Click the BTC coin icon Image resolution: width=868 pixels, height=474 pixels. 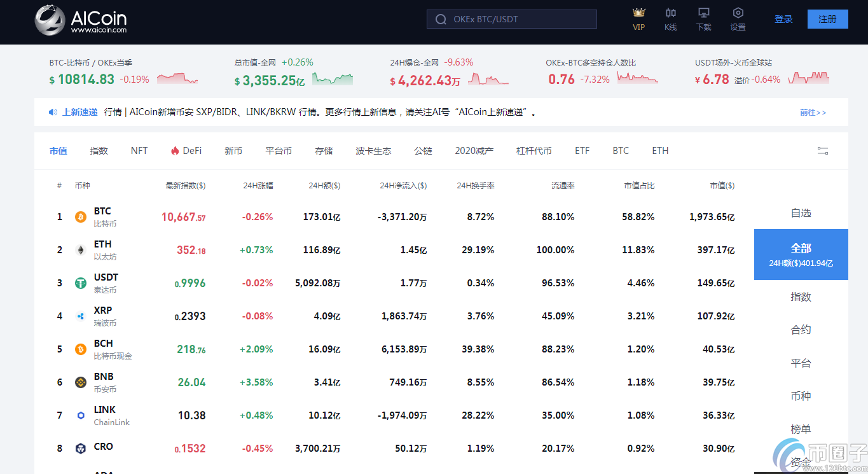tap(81, 217)
